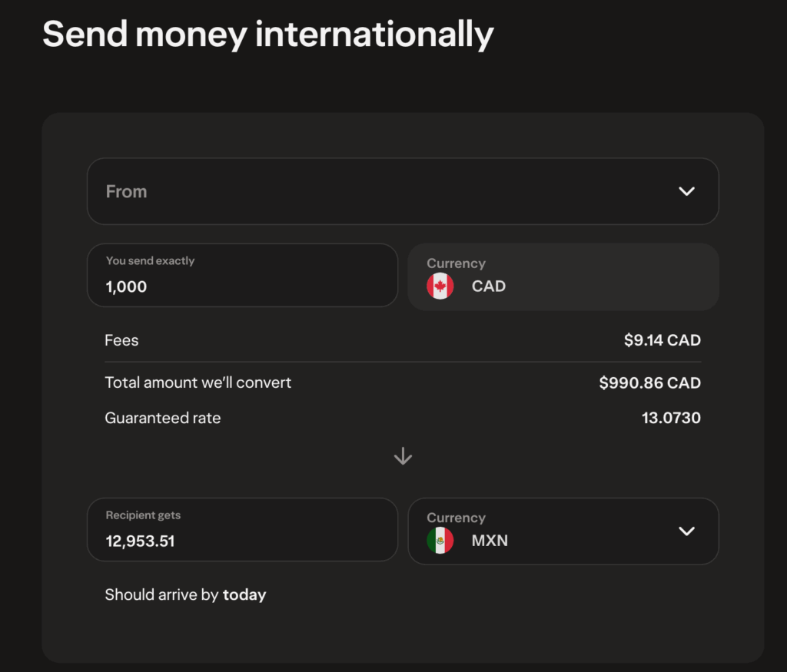Click the Canadian flag icon

point(440,286)
